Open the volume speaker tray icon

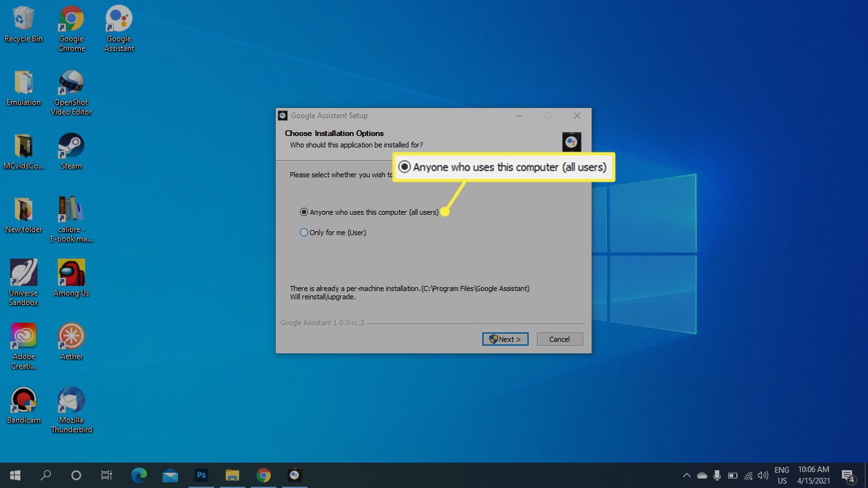click(763, 475)
